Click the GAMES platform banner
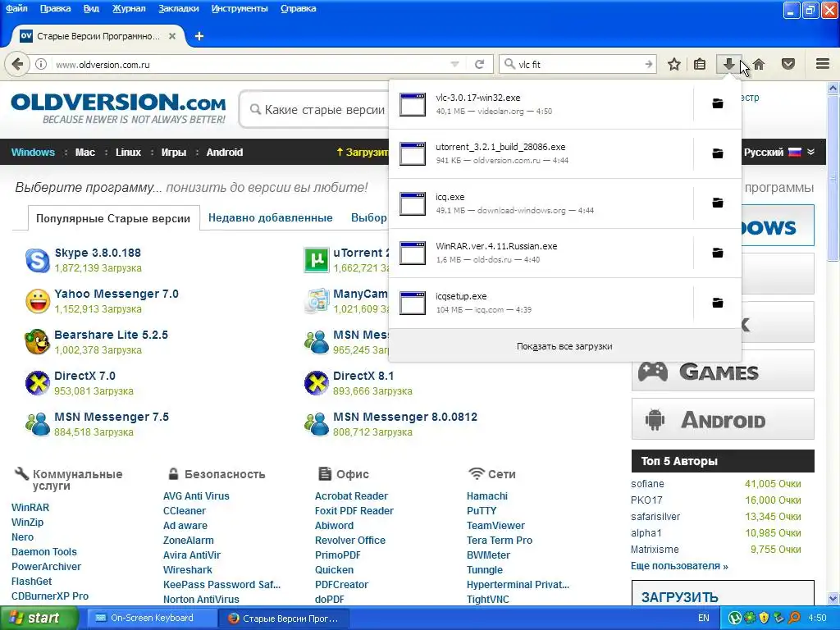This screenshot has height=630, width=840. 723,372
